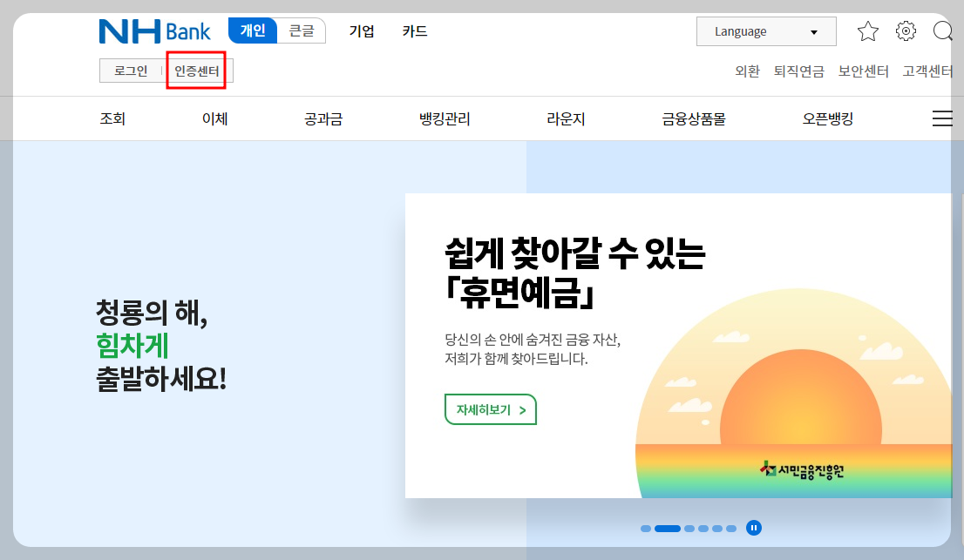964x560 pixels.
Task: Open the full menu via the hamburger icon
Action: point(942,118)
